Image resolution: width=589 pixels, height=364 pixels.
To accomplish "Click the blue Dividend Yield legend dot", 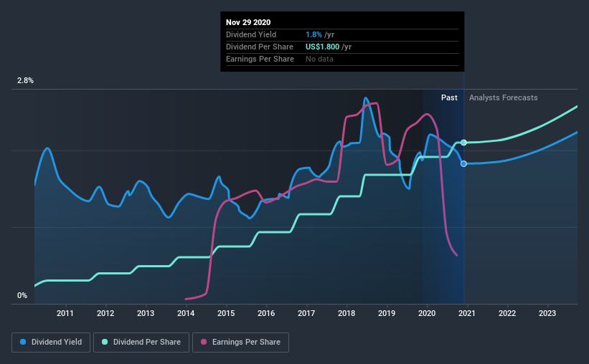I will [23, 342].
